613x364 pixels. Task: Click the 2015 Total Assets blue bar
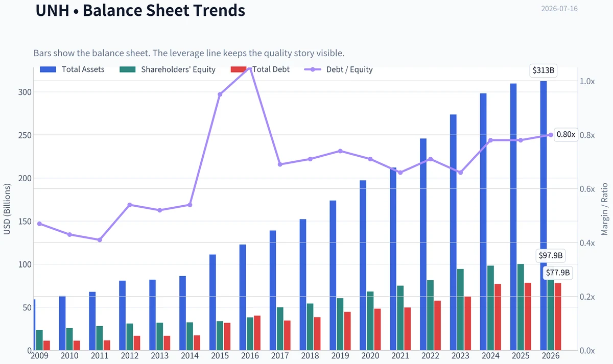pos(213,303)
